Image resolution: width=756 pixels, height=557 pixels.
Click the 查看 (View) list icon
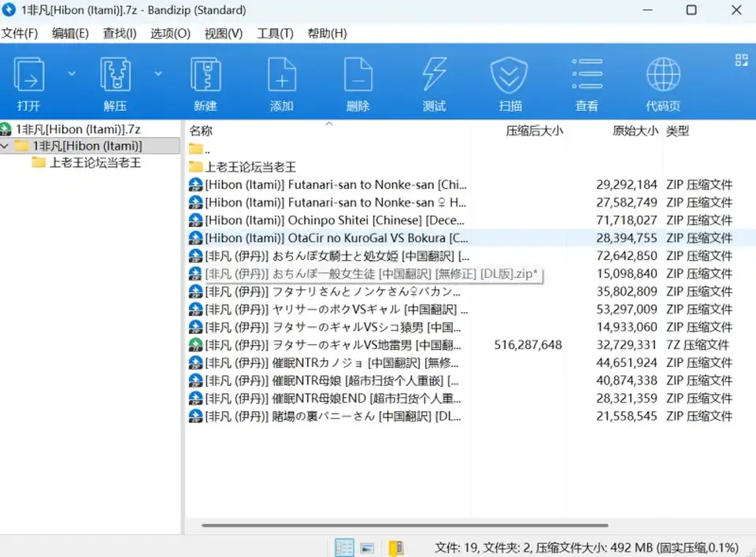pyautogui.click(x=587, y=74)
